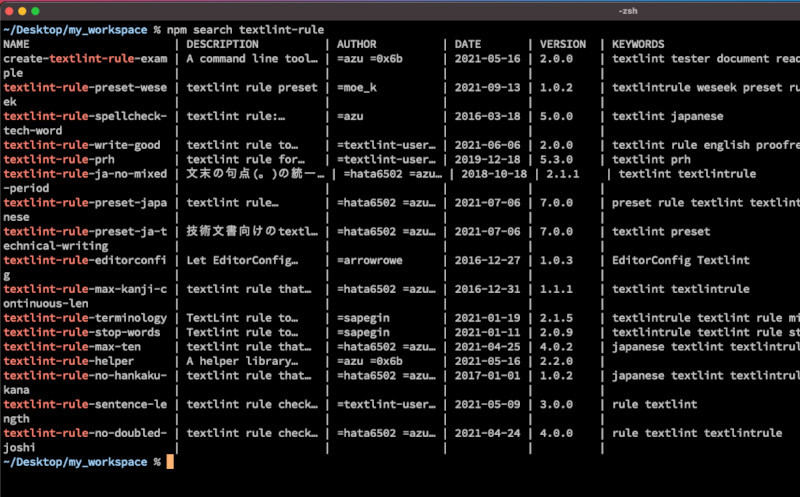The height and width of the screenshot is (497, 800).
Task: Click the KEYWORDS column header
Action: (x=638, y=44)
